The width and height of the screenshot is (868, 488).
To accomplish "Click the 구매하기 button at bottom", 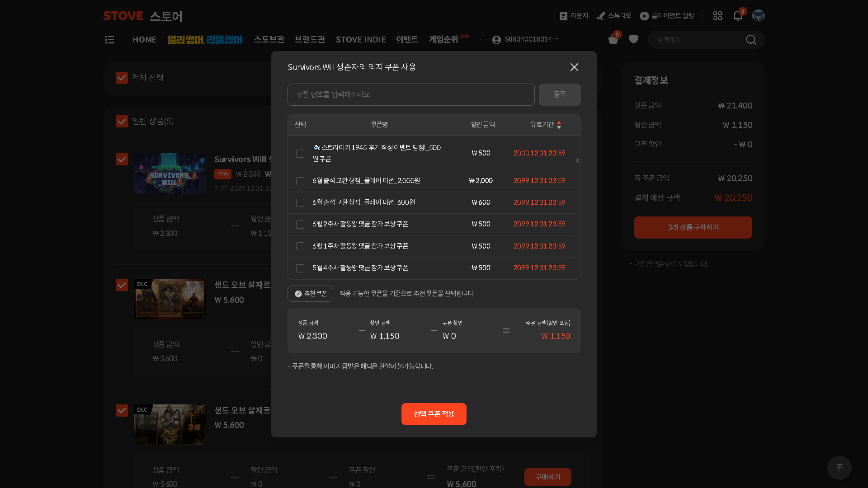I will (548, 477).
